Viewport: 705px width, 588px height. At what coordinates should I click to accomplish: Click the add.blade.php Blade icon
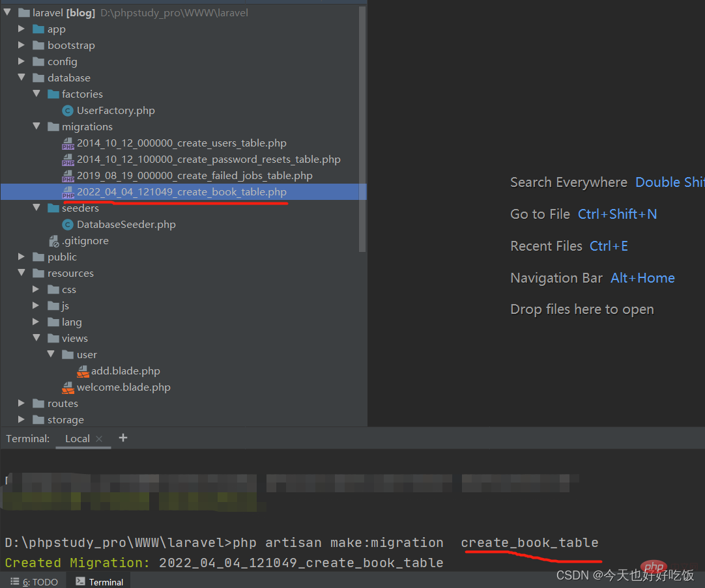(x=83, y=371)
